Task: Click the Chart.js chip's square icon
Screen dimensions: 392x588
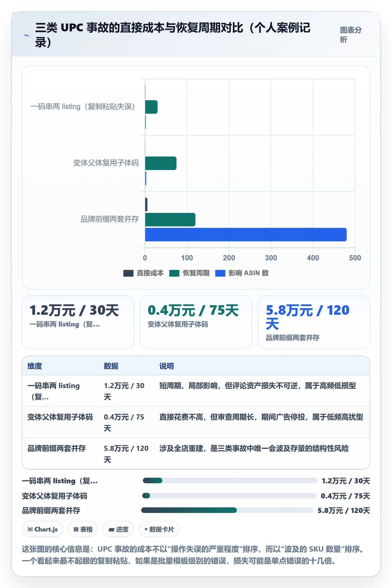Action: coord(30,529)
